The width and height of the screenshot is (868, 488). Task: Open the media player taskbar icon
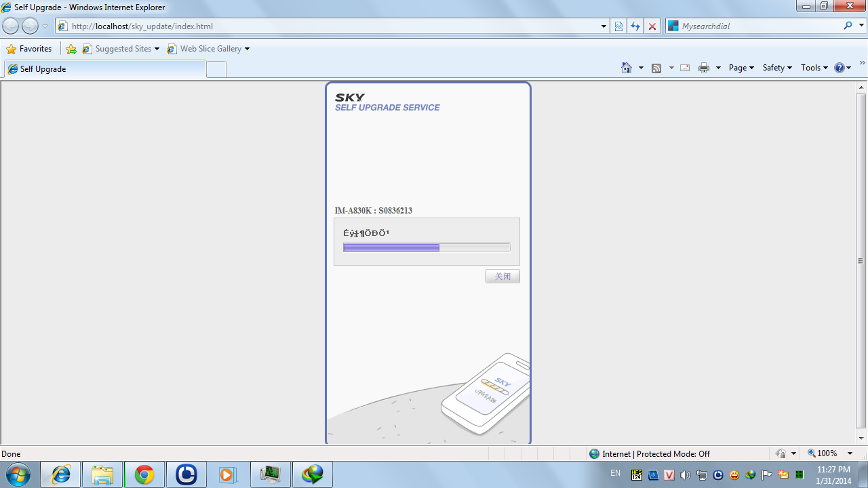click(x=228, y=474)
